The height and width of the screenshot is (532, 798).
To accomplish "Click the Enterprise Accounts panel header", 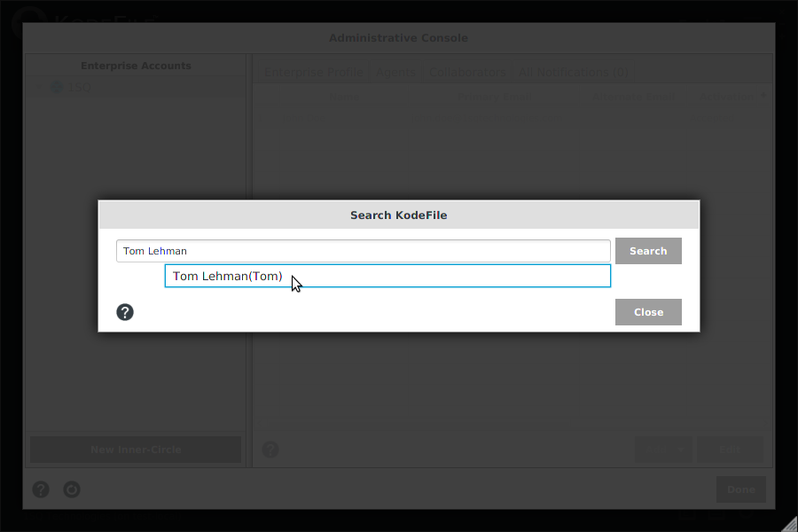I will coord(136,66).
